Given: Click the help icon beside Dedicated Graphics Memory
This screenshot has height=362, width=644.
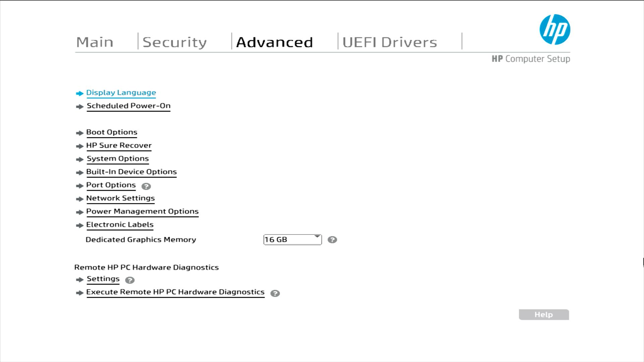Looking at the screenshot, I should [332, 240].
